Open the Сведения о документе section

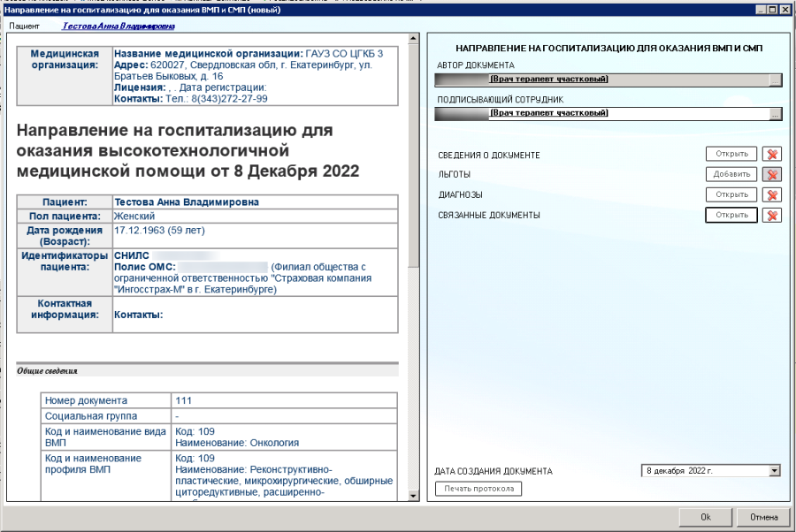click(x=731, y=154)
